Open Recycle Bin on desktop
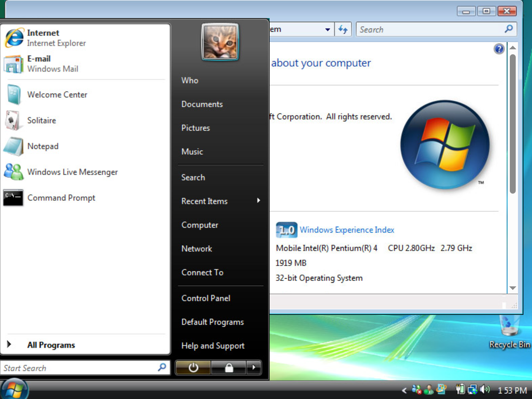 (509, 332)
